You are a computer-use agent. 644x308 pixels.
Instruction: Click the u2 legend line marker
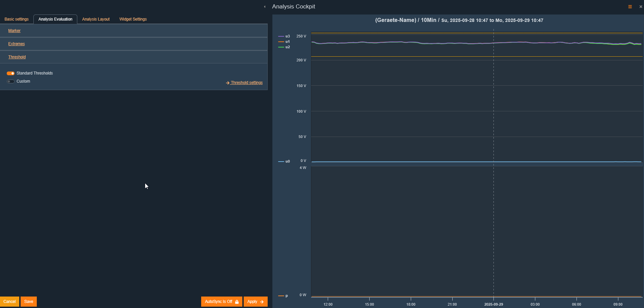pyautogui.click(x=281, y=47)
